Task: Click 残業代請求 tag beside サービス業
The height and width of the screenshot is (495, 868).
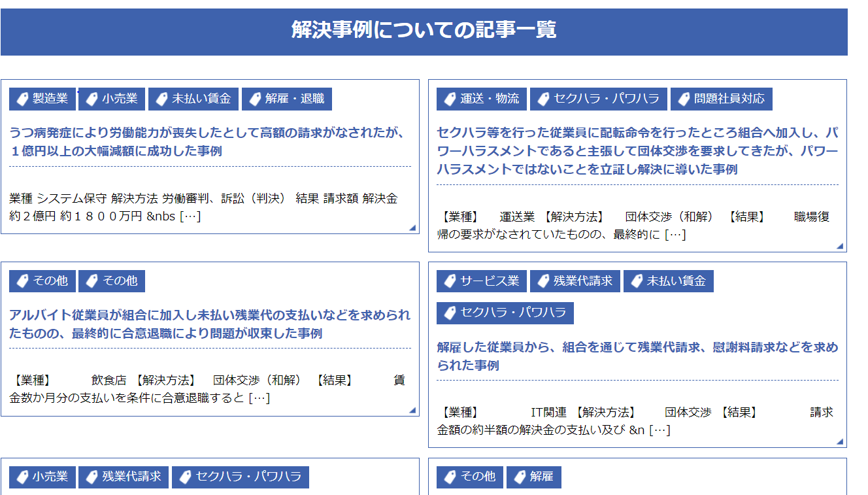Action: (x=575, y=281)
